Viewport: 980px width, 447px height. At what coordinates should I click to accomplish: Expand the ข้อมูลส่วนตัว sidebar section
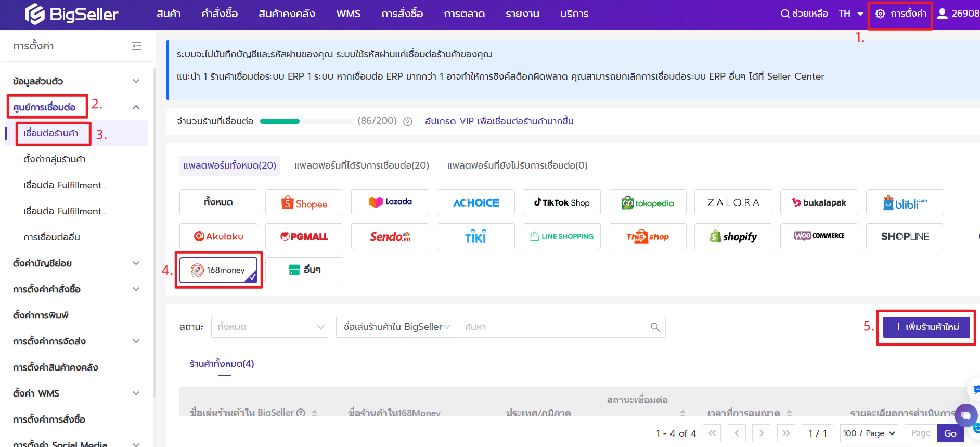[x=136, y=81]
